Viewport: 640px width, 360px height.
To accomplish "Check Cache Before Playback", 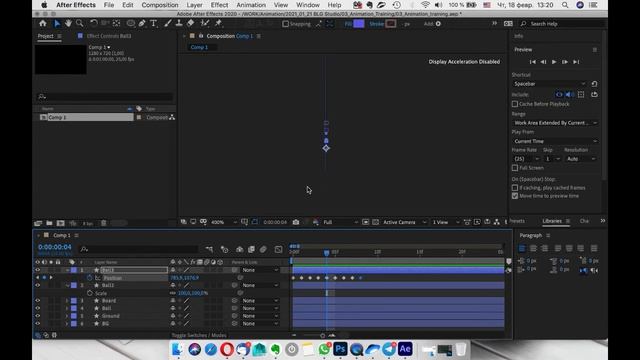I will (515, 104).
